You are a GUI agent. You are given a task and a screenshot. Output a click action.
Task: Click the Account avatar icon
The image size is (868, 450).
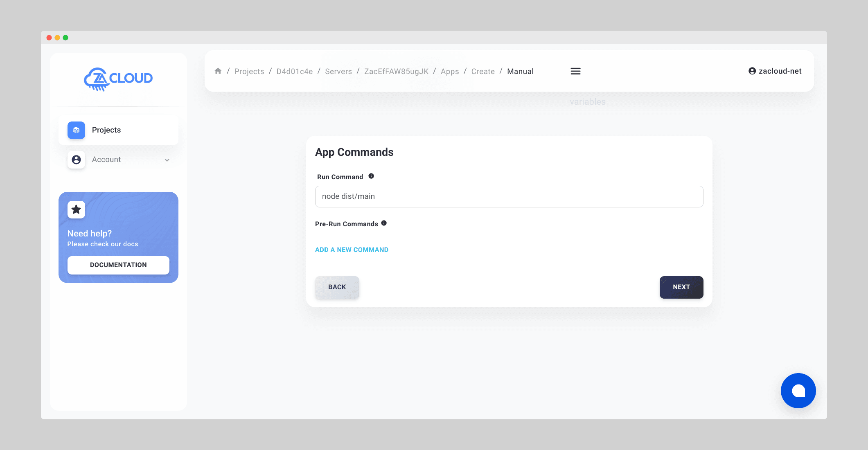(76, 160)
